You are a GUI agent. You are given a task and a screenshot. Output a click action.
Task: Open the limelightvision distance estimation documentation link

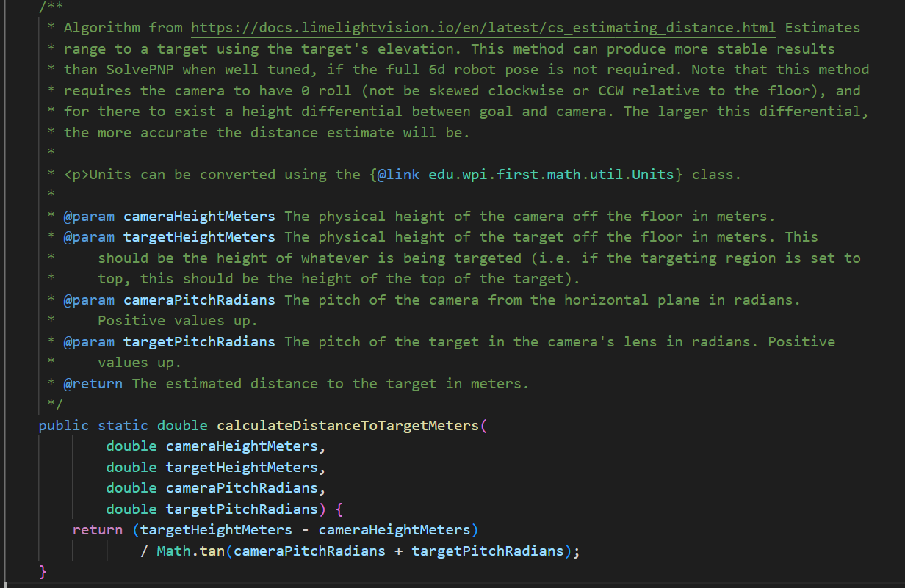(x=481, y=27)
